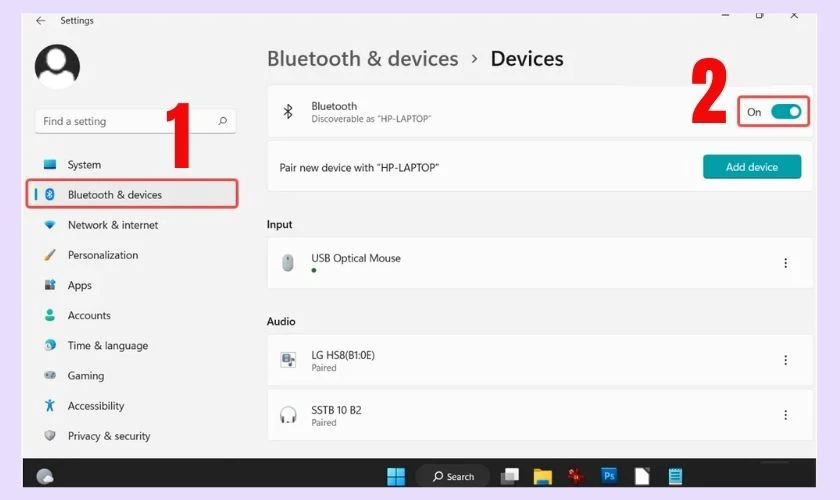The height and width of the screenshot is (500, 840).
Task: Click the Pair new device with HP-LAPTOP text
Action: click(359, 168)
